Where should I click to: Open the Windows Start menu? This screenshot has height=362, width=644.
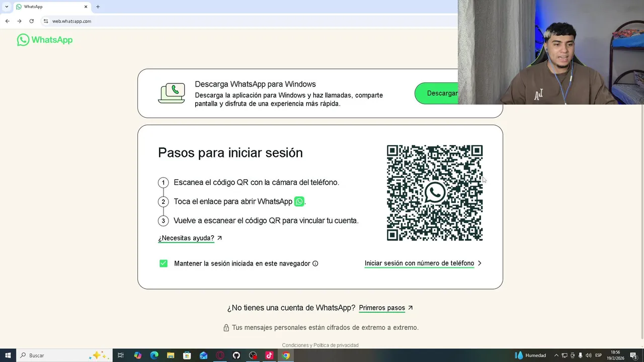[x=8, y=355]
